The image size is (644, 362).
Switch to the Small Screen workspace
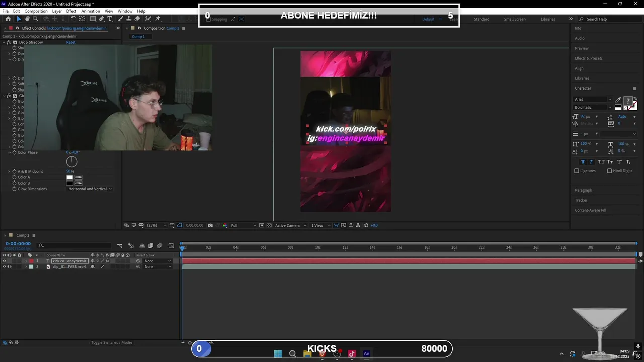click(x=515, y=19)
